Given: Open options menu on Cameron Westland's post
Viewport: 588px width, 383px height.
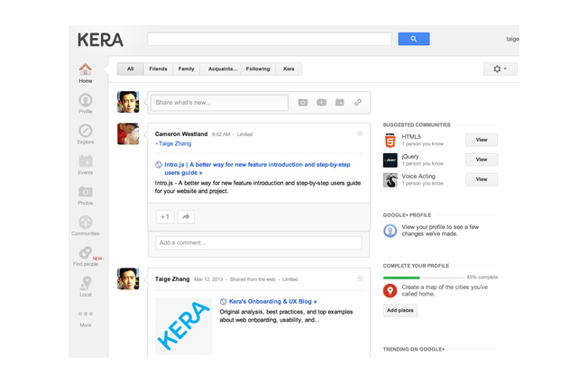Looking at the screenshot, I should point(360,133).
